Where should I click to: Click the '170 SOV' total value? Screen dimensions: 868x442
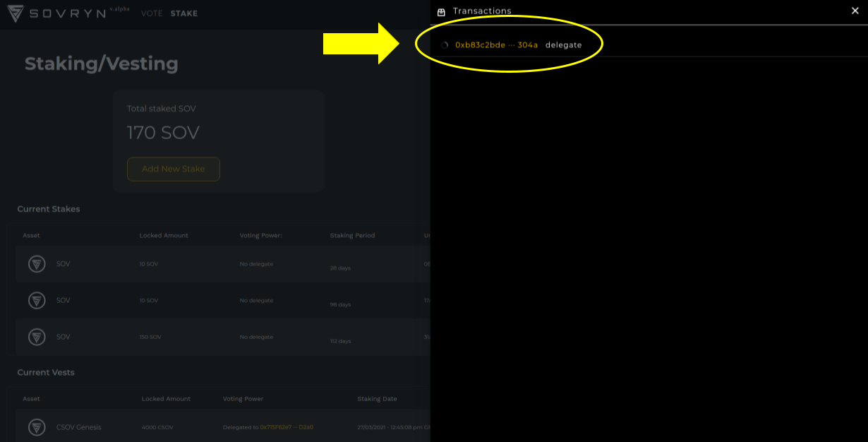(163, 133)
